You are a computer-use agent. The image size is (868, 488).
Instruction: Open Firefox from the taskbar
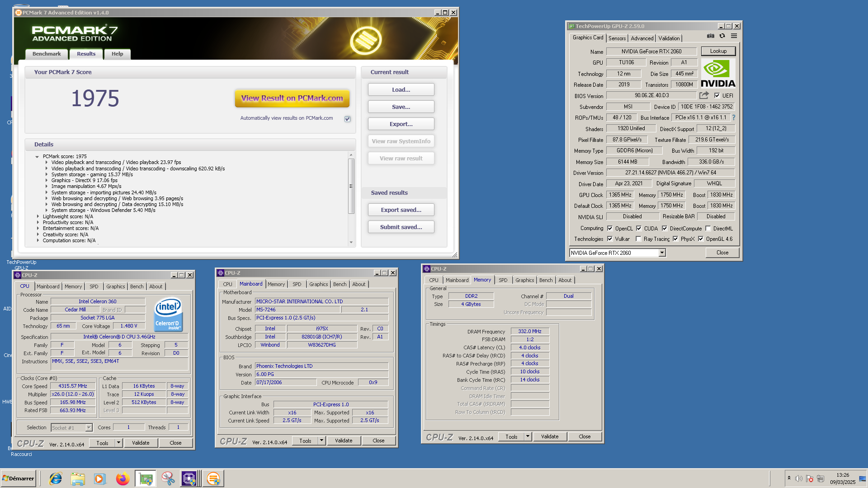[123, 479]
